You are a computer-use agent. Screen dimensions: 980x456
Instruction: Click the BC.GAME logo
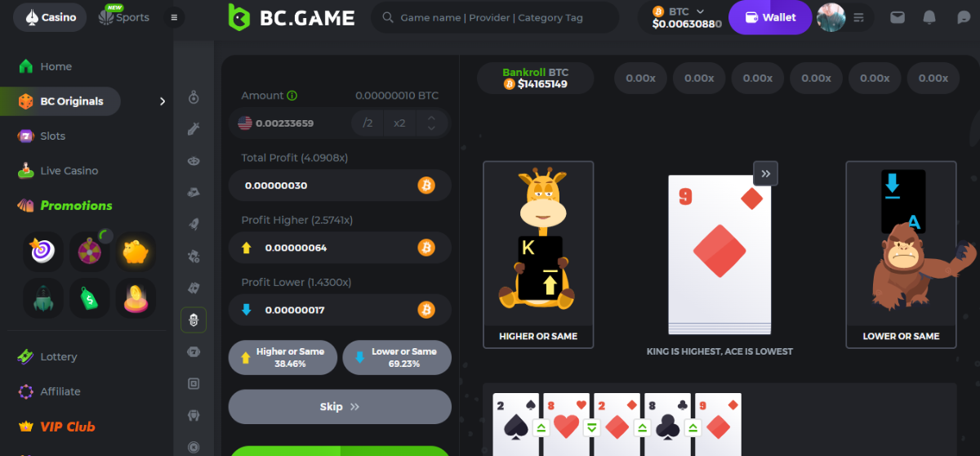(292, 17)
